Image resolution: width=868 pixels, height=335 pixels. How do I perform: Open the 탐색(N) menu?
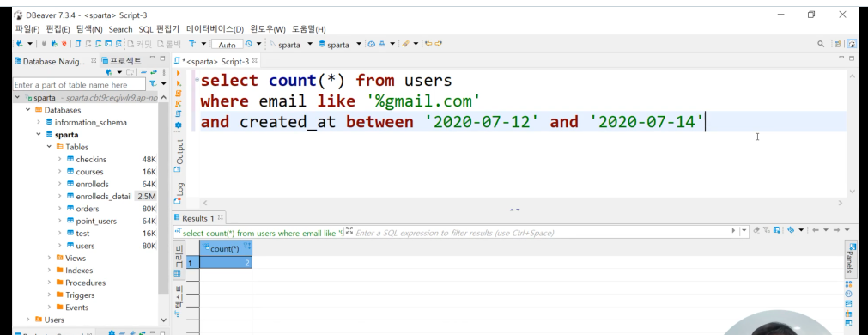(x=89, y=29)
